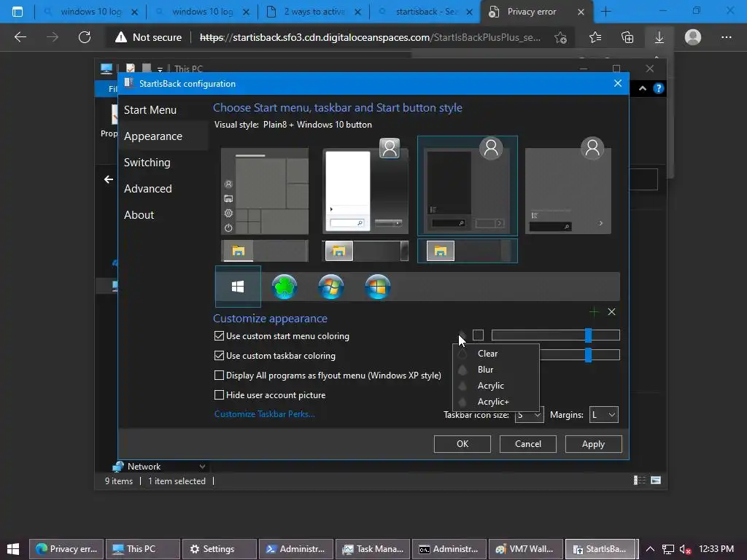Choose Blur from the transparency menu
Viewport: 747px width, 560px height.
coord(495,370)
